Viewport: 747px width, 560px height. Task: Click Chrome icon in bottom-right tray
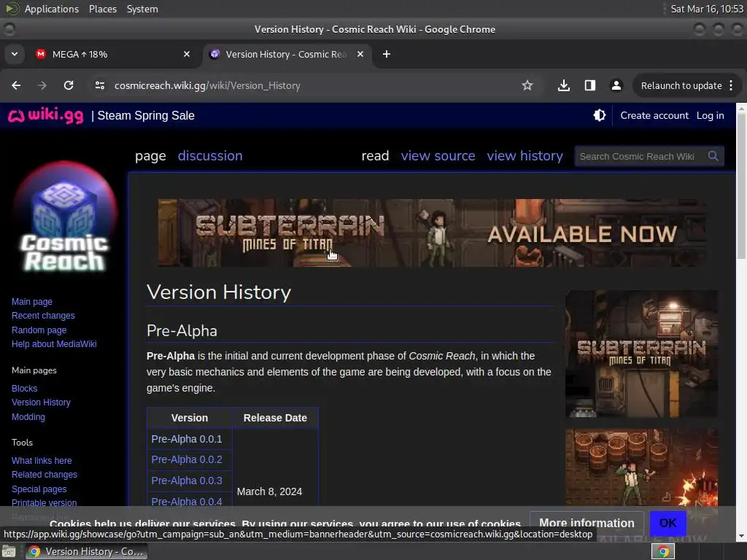663,551
